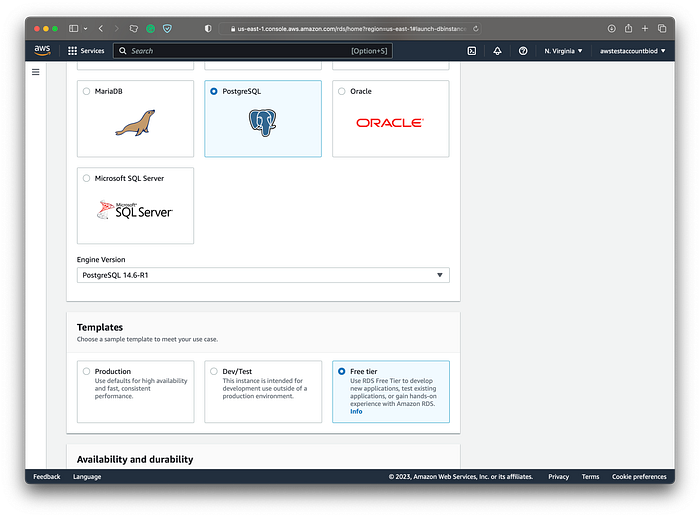Choose the Free tier template radio

[342, 371]
